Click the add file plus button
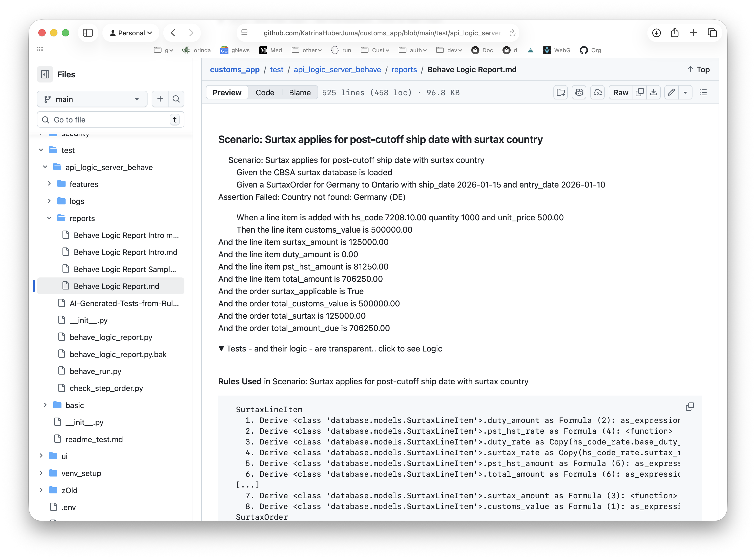Viewport: 756px width, 559px height. (x=160, y=99)
